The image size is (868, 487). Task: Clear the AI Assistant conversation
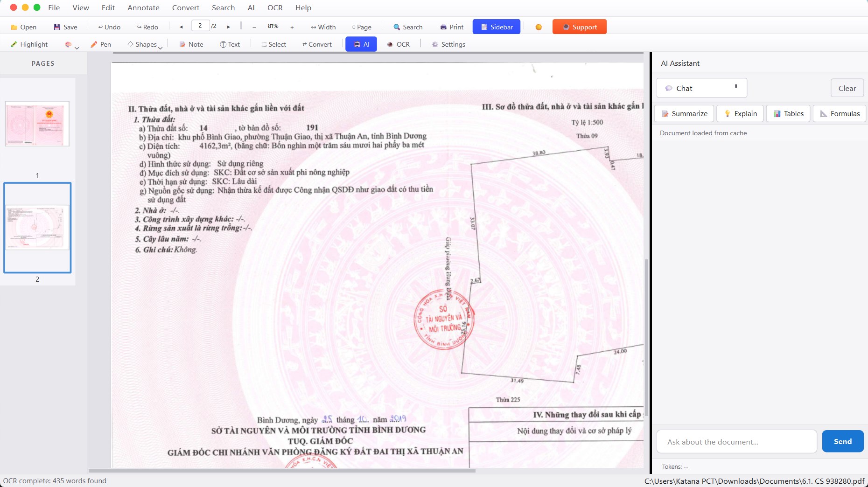pos(847,88)
